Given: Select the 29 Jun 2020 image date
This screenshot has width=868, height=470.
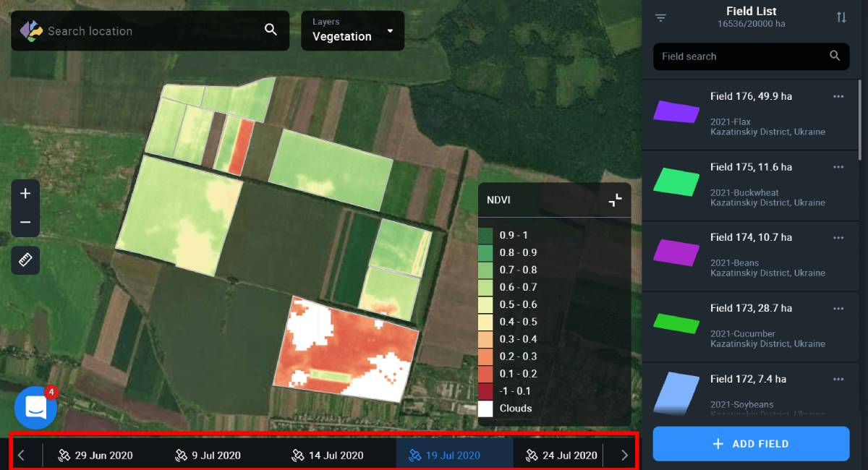Looking at the screenshot, I should pyautogui.click(x=96, y=456).
